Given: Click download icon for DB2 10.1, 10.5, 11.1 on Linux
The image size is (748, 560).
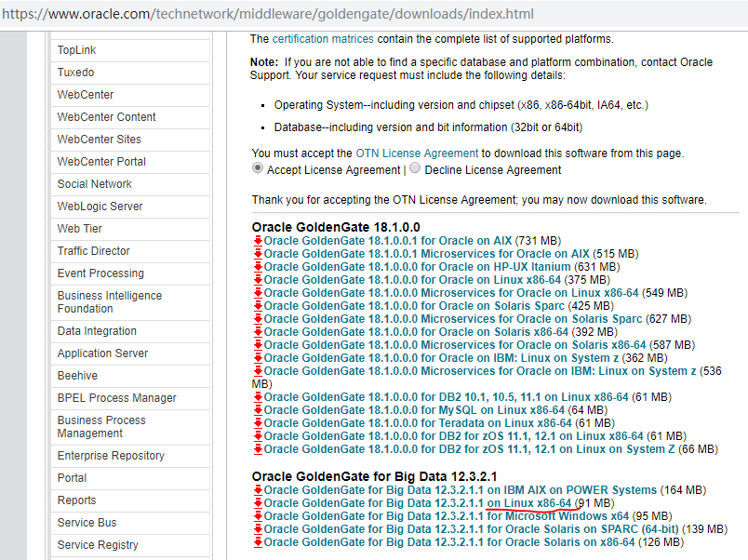Looking at the screenshot, I should (258, 397).
